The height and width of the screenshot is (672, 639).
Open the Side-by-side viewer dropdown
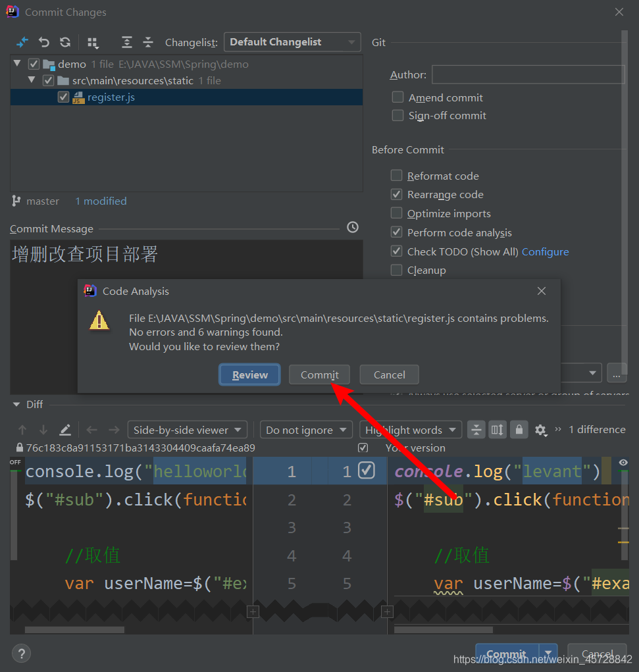188,429
